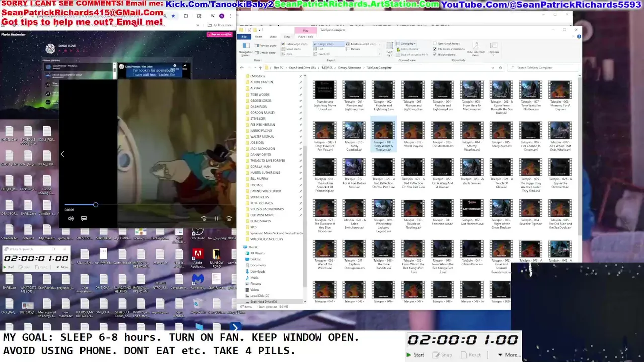The width and height of the screenshot is (644, 362).
Task: Navigate back in Explorer
Action: click(242, 68)
